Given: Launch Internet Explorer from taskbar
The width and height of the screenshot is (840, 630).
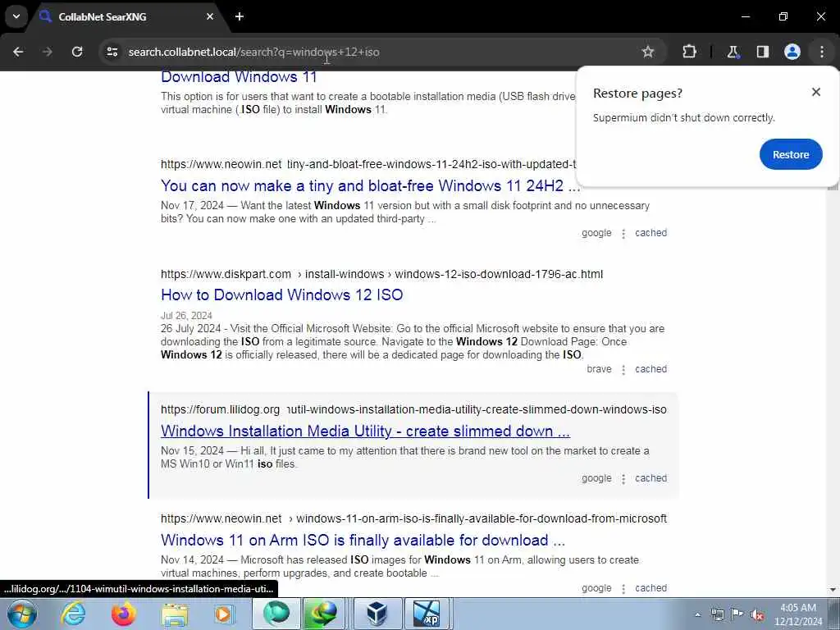Looking at the screenshot, I should pyautogui.click(x=73, y=614).
